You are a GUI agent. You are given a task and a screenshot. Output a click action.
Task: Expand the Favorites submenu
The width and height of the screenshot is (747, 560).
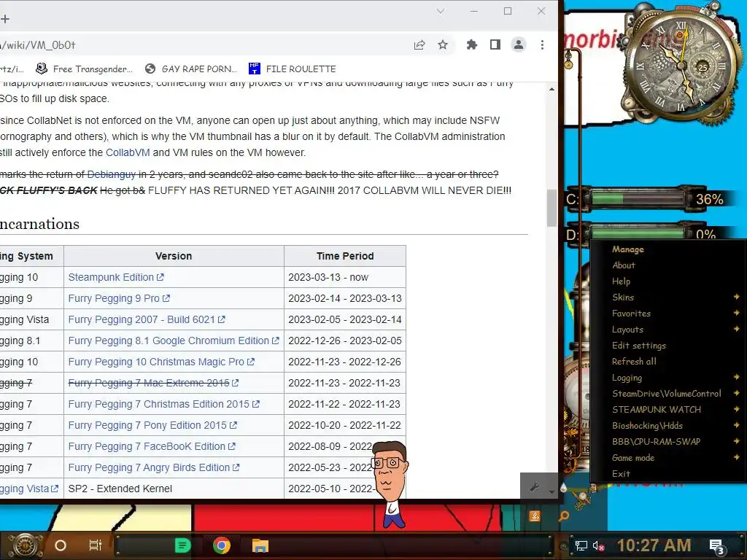pos(668,314)
